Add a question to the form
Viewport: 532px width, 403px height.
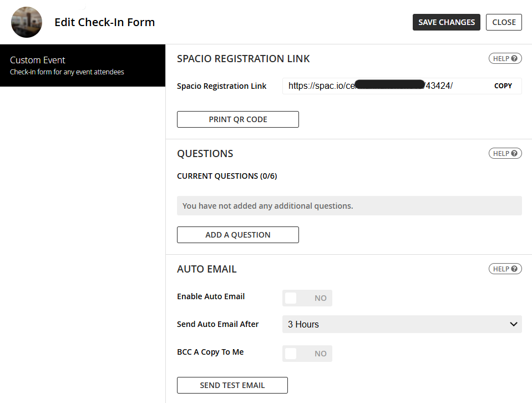[237, 235]
